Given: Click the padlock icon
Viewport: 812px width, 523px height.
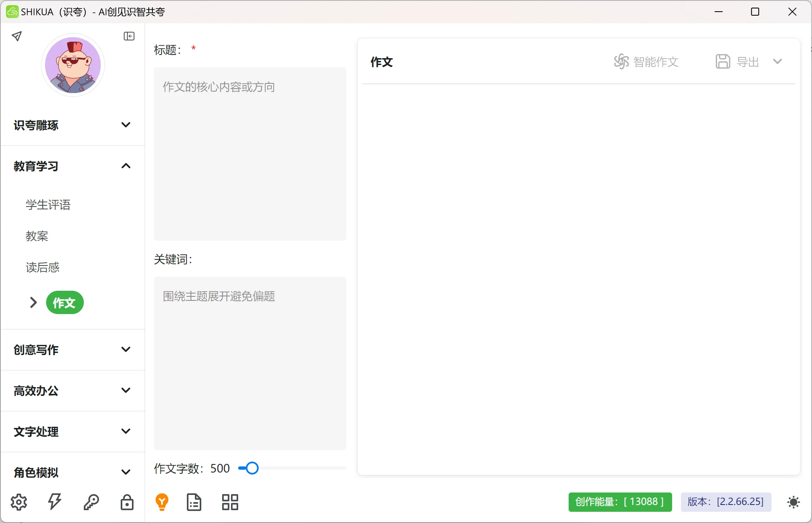Looking at the screenshot, I should [x=127, y=502].
